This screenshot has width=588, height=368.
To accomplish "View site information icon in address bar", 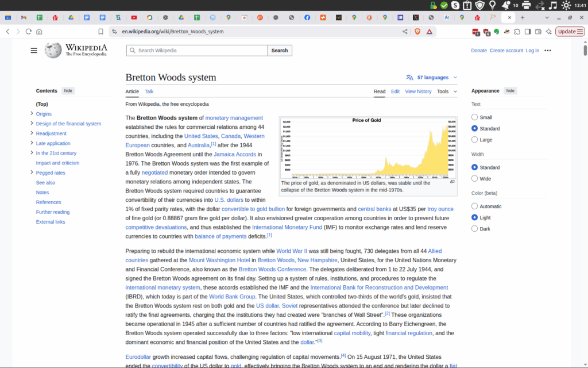I will (114, 32).
